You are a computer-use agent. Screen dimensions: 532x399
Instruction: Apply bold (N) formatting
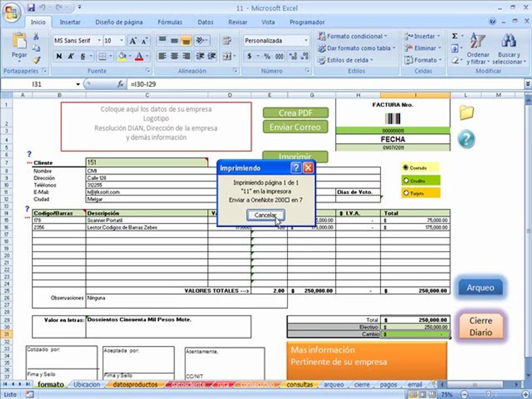(59, 57)
